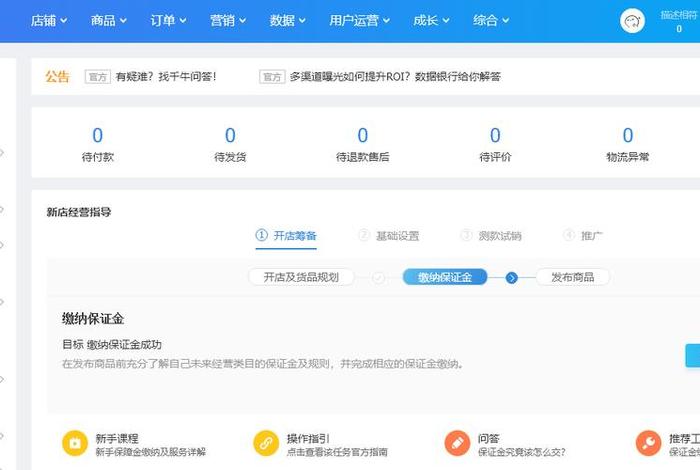Click the 描述相符 score label
The height and width of the screenshot is (470, 700).
(679, 15)
